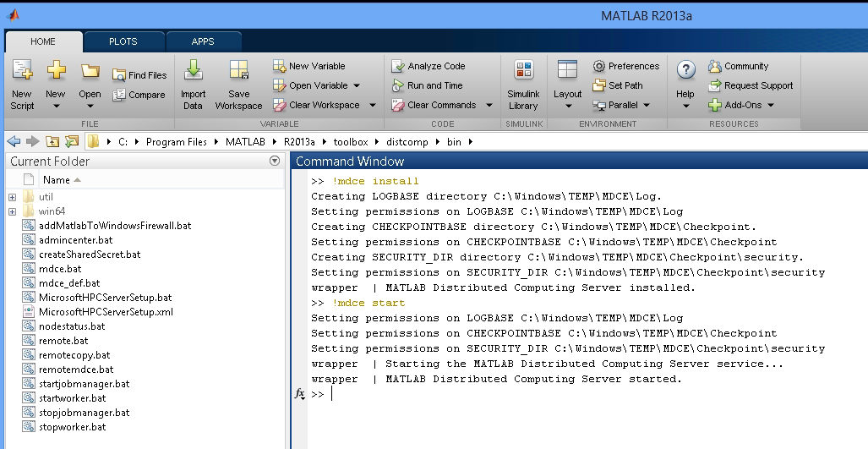Click toolbox in the address path
The width and height of the screenshot is (868, 449).
pos(351,142)
